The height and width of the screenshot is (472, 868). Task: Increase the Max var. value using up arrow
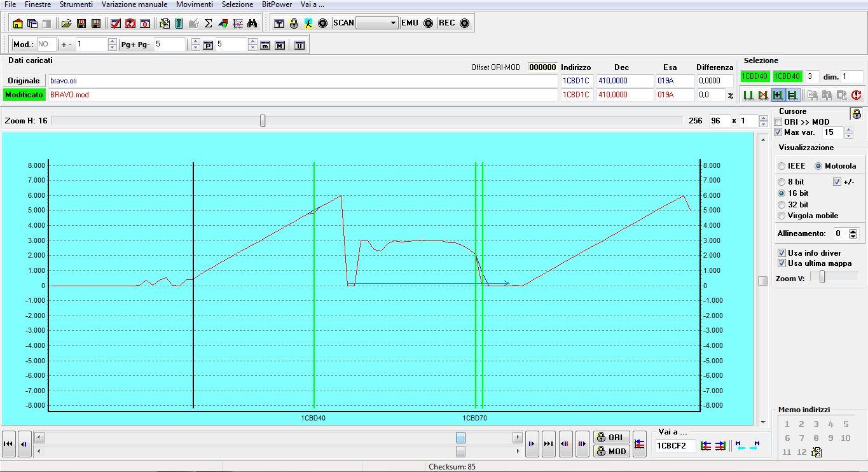[x=848, y=130]
